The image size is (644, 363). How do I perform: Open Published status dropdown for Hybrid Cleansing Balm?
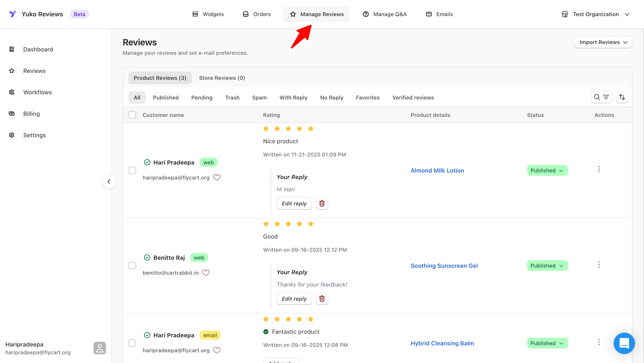click(547, 343)
